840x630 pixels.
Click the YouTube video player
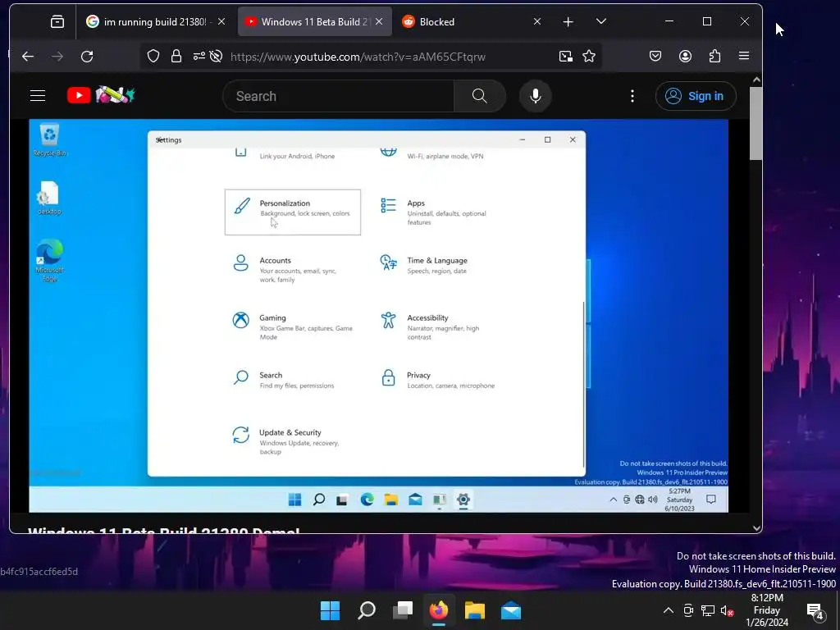pyautogui.click(x=378, y=316)
